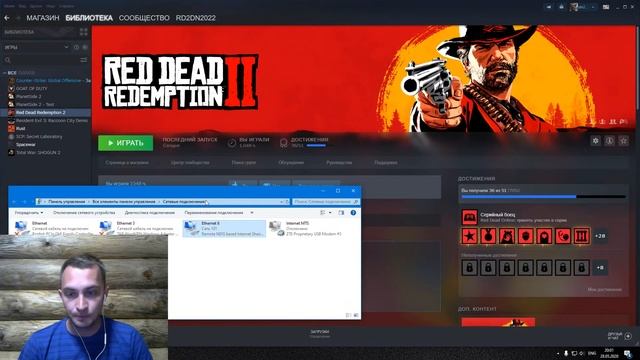The height and width of the screenshot is (360, 640).
Task: Click the heart tombstone achievement badge
Action: click(544, 236)
